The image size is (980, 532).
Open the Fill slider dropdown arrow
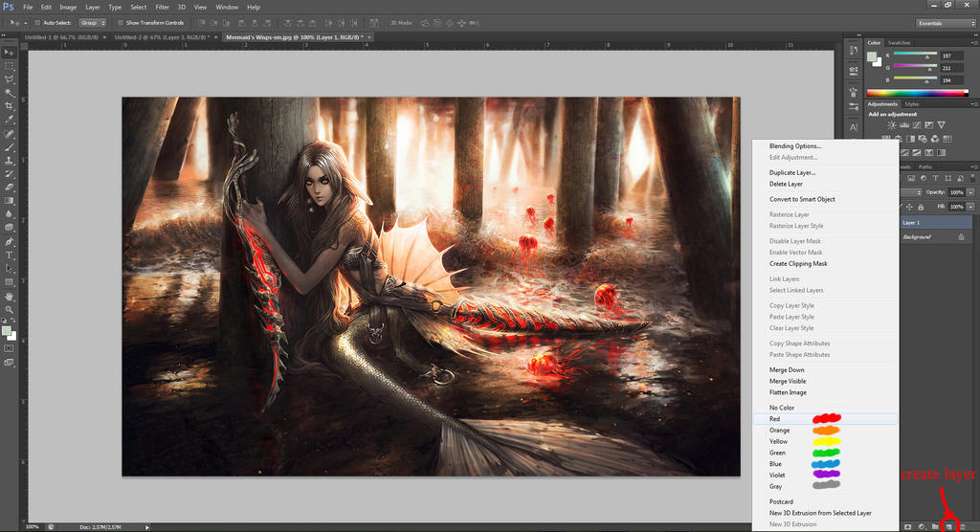(x=970, y=207)
